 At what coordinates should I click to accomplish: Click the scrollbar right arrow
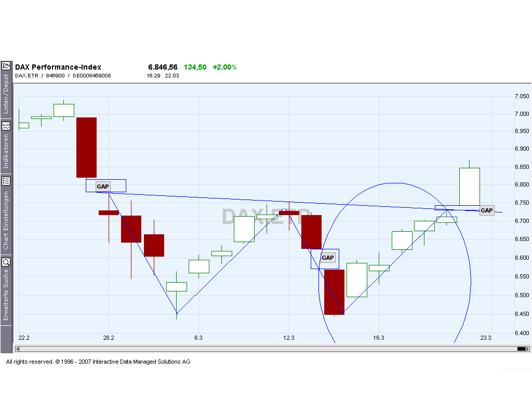tap(528, 349)
